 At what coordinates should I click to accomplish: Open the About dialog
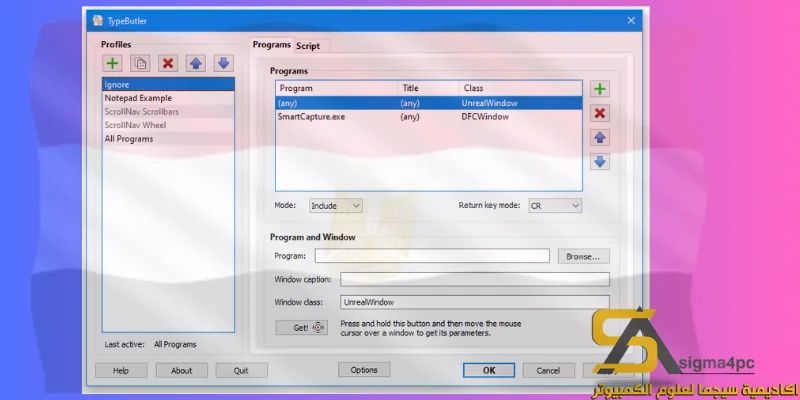coord(182,370)
